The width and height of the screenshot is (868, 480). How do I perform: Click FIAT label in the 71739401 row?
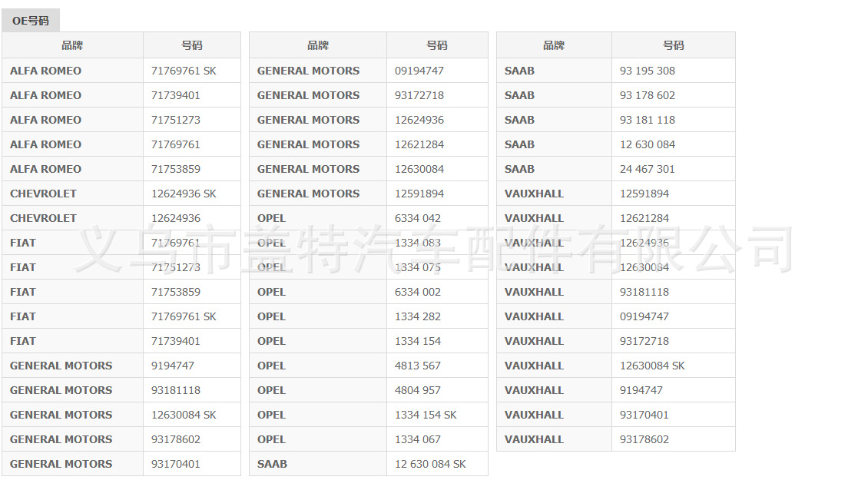point(23,341)
